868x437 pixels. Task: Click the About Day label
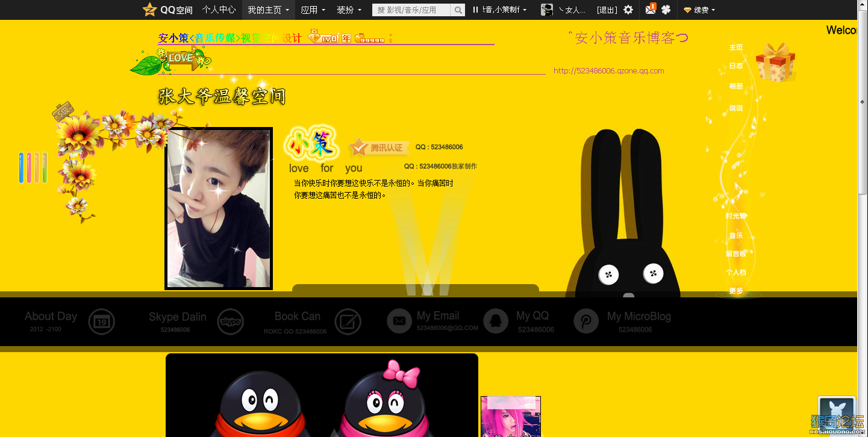[51, 316]
